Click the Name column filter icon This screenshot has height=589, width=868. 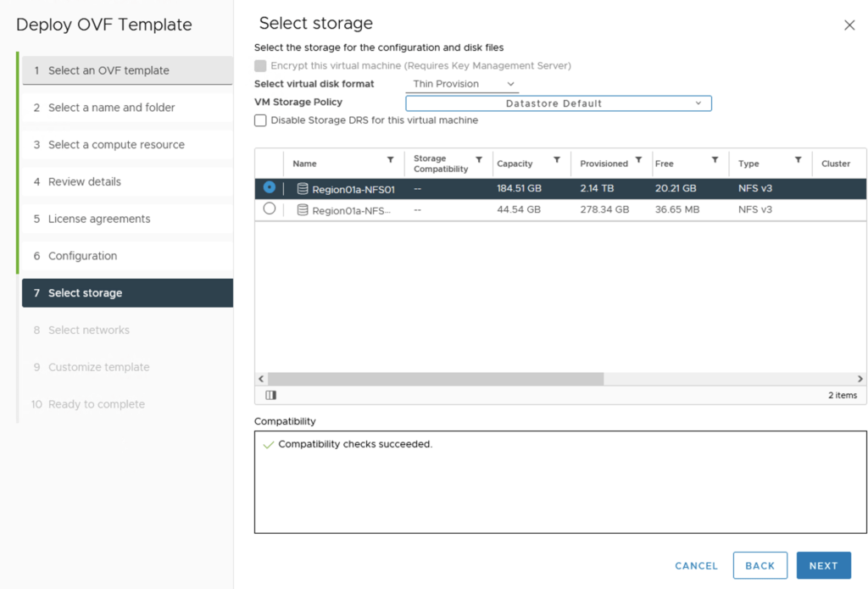tap(390, 160)
